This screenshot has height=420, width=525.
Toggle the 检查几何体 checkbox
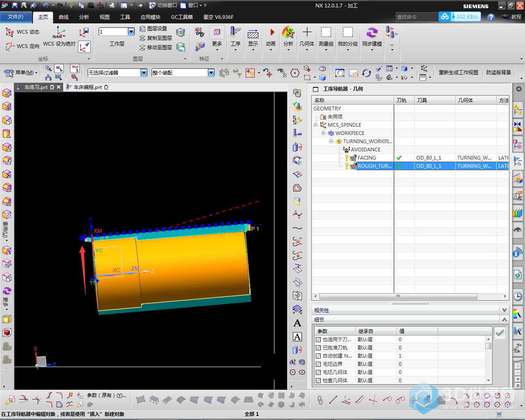tap(318, 381)
